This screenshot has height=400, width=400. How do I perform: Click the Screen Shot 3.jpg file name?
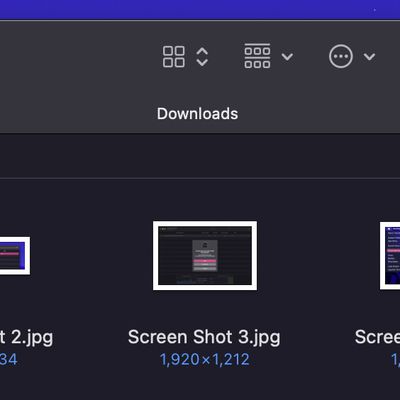click(204, 337)
